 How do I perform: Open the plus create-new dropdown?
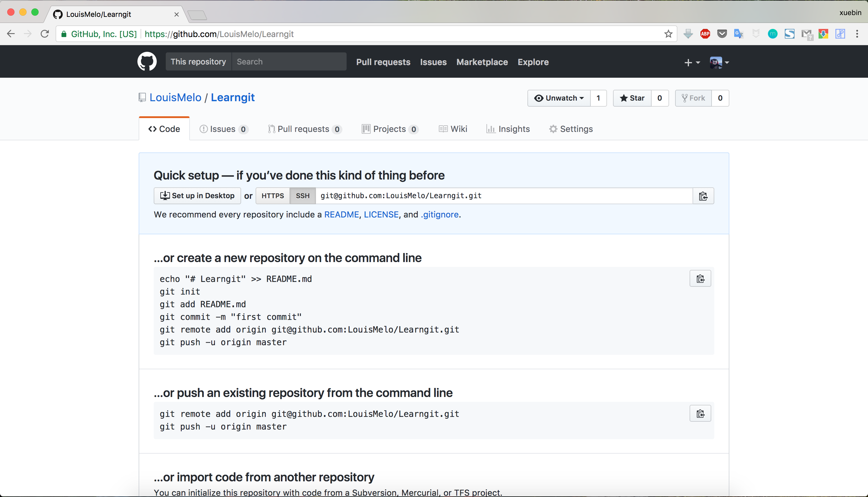[692, 62]
